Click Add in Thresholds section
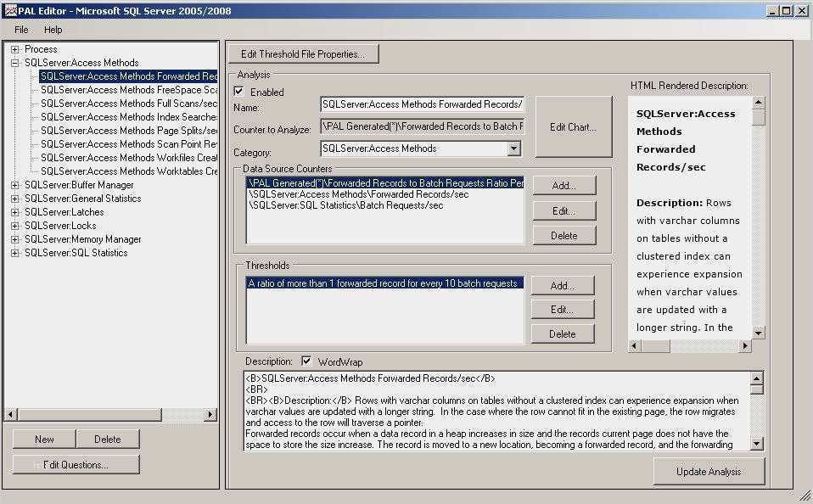 point(563,286)
